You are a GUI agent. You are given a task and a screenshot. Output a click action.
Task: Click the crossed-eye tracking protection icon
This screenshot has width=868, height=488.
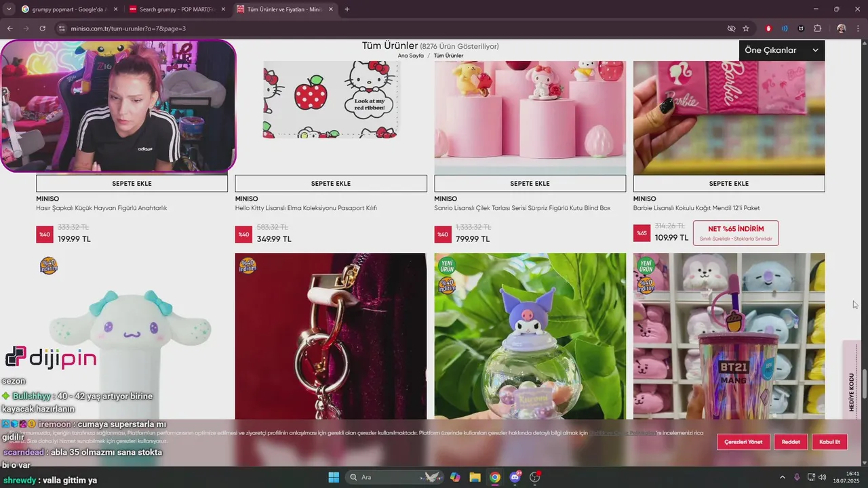pyautogui.click(x=731, y=28)
